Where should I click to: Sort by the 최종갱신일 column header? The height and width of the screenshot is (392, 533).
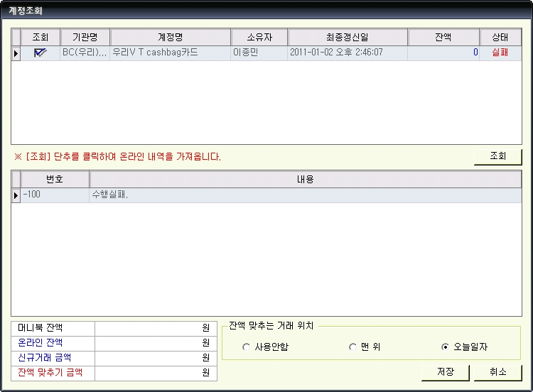[348, 38]
